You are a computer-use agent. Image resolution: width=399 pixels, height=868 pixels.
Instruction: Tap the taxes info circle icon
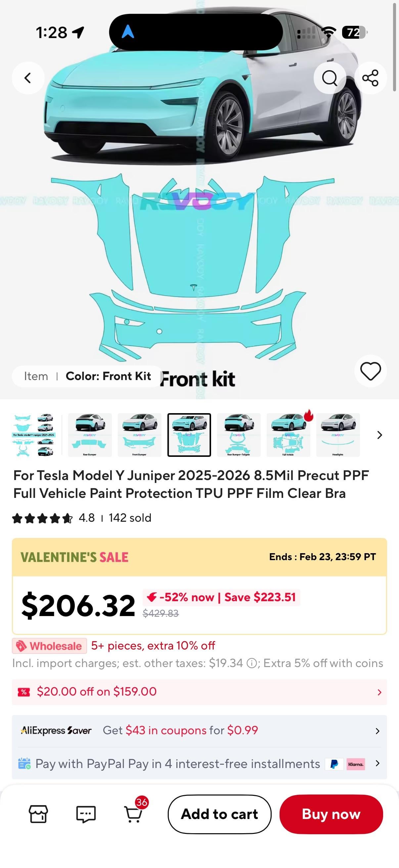(x=251, y=663)
